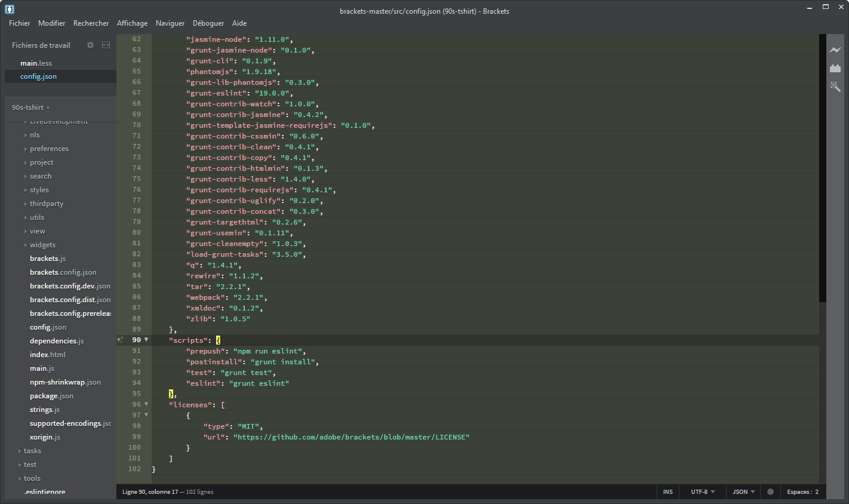Open the Fichier menu

pyautogui.click(x=19, y=23)
